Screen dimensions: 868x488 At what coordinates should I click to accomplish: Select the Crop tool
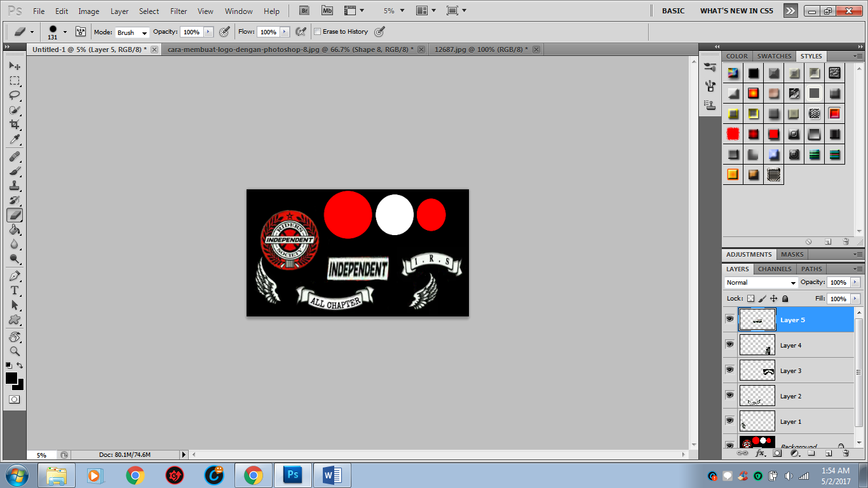coord(15,125)
